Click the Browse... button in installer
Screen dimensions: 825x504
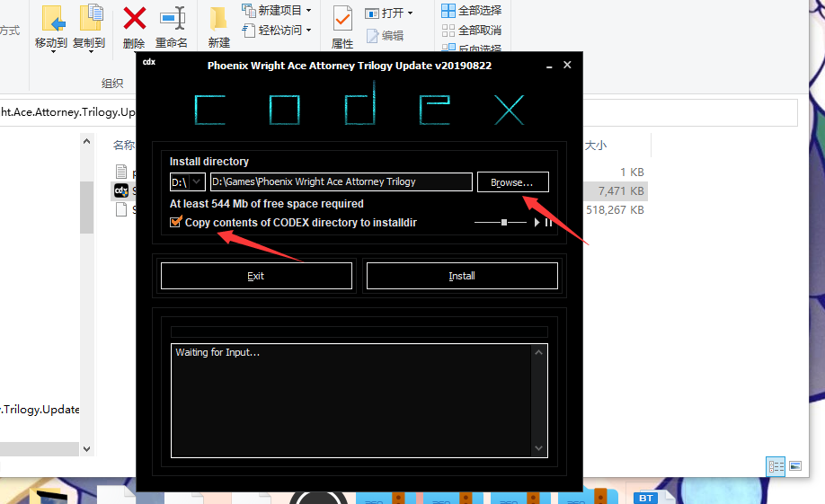tap(512, 182)
